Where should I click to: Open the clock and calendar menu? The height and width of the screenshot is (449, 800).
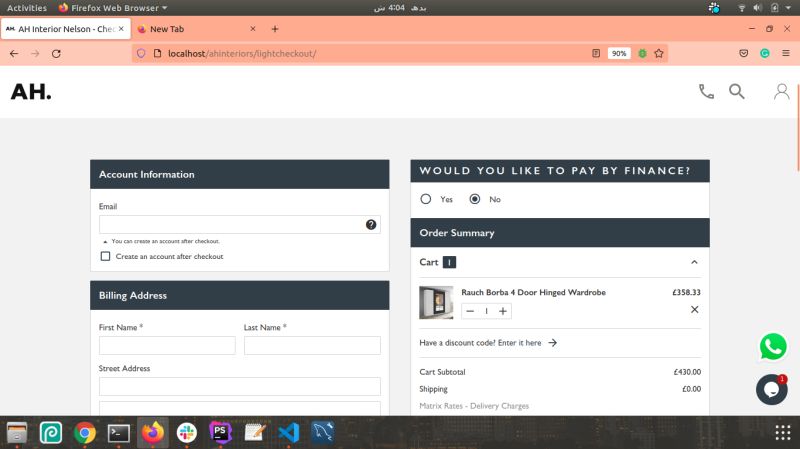[399, 8]
